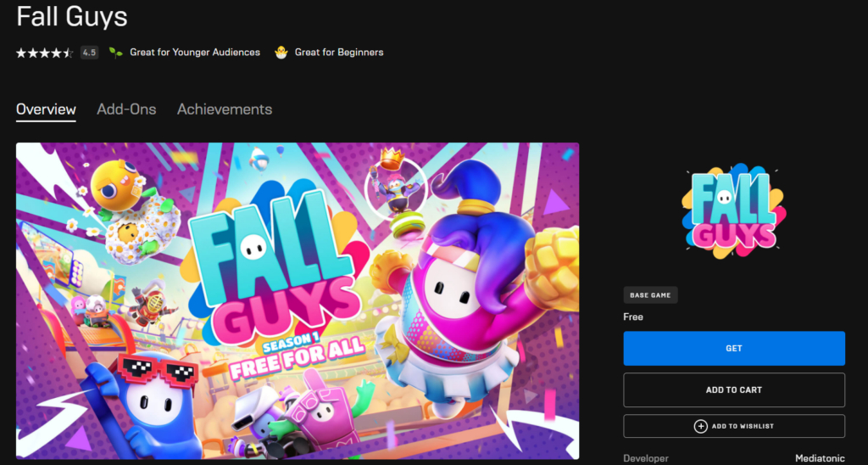Click the plus circle wishlist icon
This screenshot has width=868, height=465.
point(700,426)
